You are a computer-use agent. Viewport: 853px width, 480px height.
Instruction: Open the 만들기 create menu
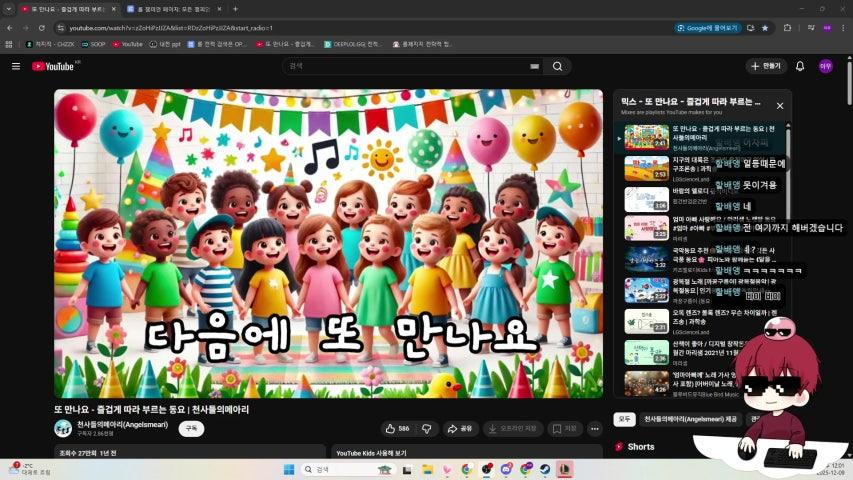[x=766, y=66]
